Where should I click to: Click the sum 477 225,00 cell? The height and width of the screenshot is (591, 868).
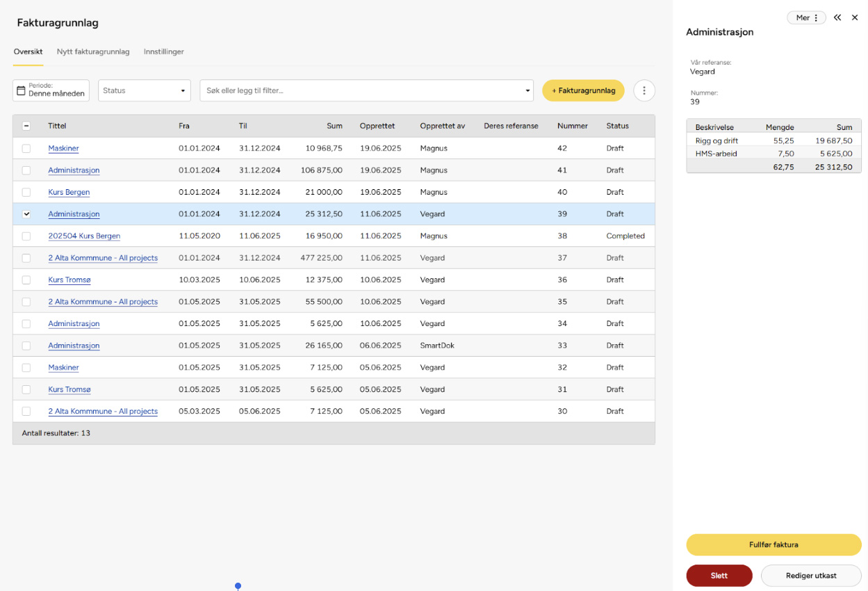point(322,258)
